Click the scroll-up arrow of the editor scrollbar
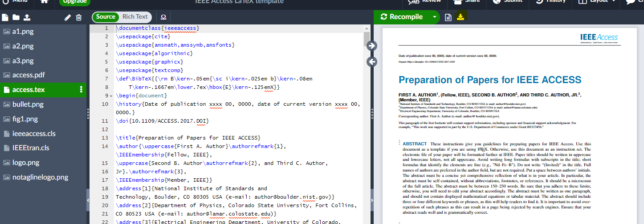This screenshot has height=224, width=644. pos(367,28)
